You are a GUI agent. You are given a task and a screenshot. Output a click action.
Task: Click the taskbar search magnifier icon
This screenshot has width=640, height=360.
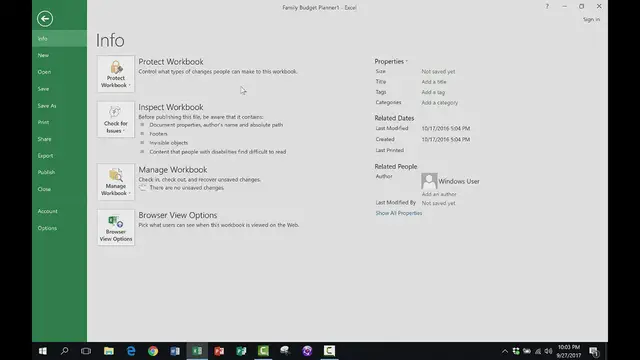pos(64,351)
